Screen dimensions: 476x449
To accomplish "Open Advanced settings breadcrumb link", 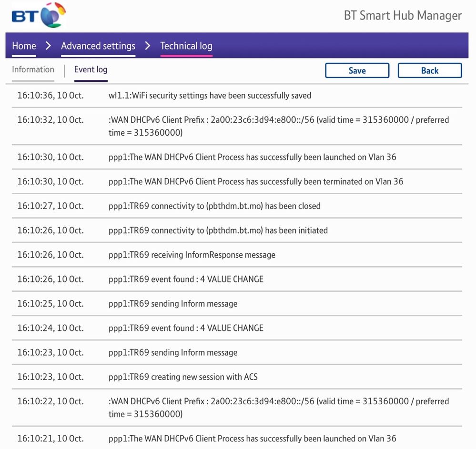I will pos(98,46).
